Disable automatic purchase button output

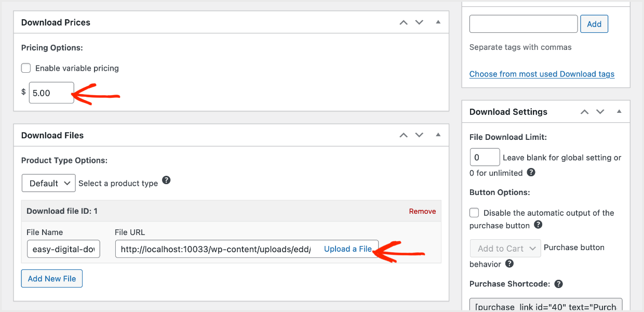click(474, 213)
